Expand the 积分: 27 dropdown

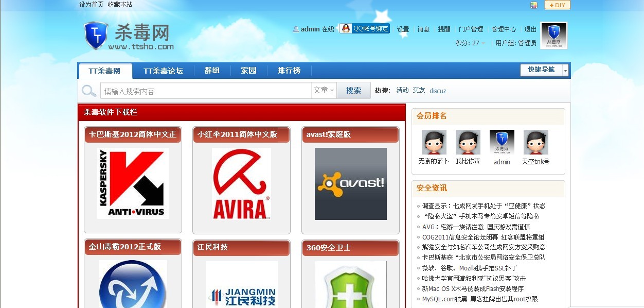click(x=470, y=43)
